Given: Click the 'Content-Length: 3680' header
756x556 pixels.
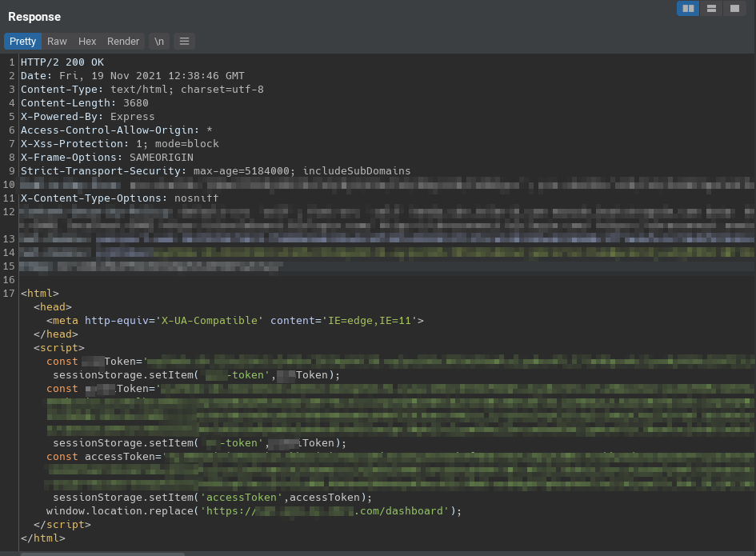Looking at the screenshot, I should pos(84,102).
